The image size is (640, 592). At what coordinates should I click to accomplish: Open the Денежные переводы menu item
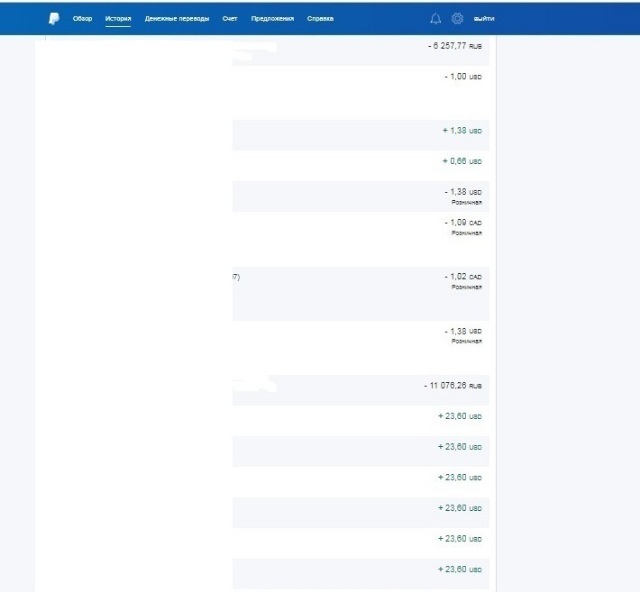pos(177,18)
